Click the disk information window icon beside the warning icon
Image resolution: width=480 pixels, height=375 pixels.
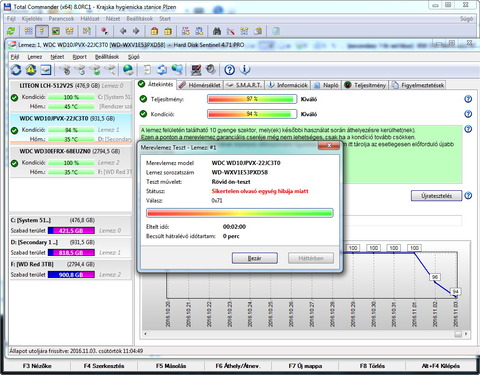tap(46, 70)
